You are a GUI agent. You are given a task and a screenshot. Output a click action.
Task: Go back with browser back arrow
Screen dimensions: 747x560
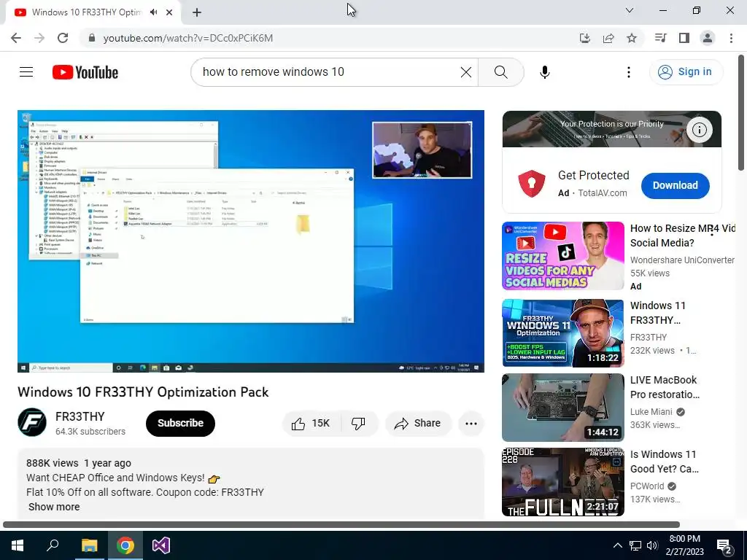[16, 38]
